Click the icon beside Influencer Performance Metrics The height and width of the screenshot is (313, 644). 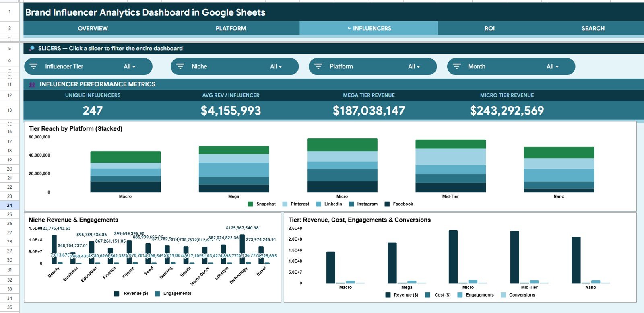pos(32,84)
